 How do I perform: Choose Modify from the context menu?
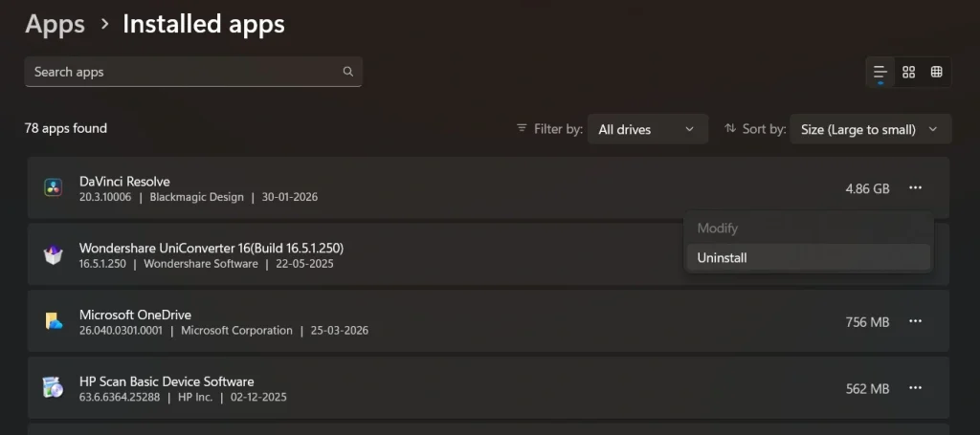point(808,228)
